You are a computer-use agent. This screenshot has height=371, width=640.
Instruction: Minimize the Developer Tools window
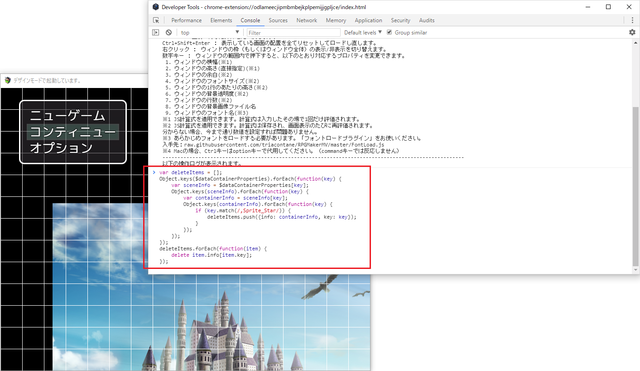(588, 7)
